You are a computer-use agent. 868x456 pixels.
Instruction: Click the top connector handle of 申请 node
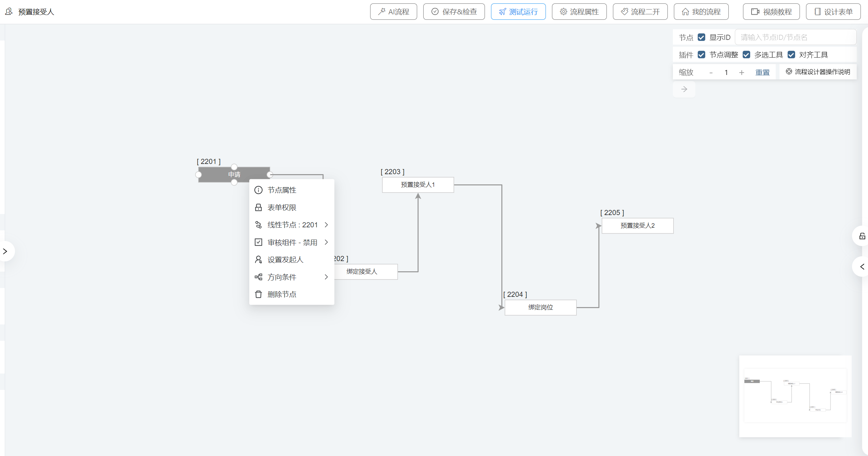(234, 167)
